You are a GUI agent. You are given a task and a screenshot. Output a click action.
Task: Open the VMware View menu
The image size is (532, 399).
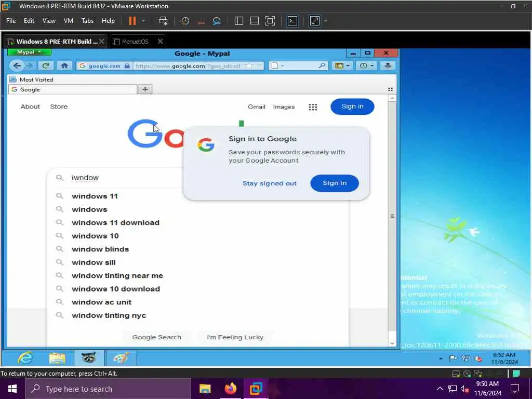point(49,21)
